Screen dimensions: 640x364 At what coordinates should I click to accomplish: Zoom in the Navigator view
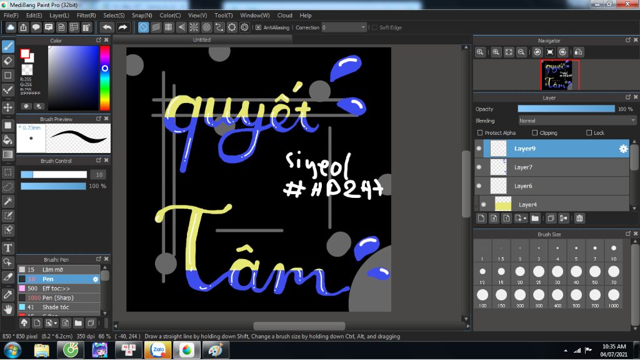pos(496,52)
